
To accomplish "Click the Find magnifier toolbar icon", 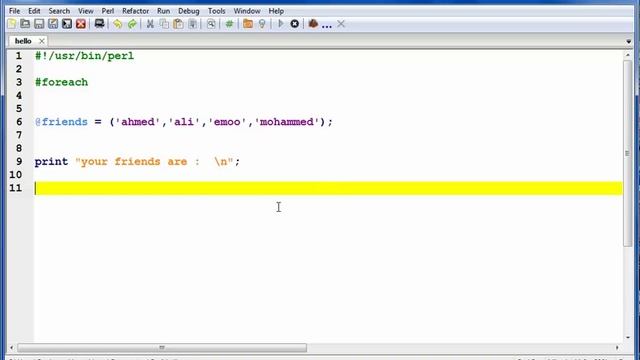I will click(x=211, y=24).
